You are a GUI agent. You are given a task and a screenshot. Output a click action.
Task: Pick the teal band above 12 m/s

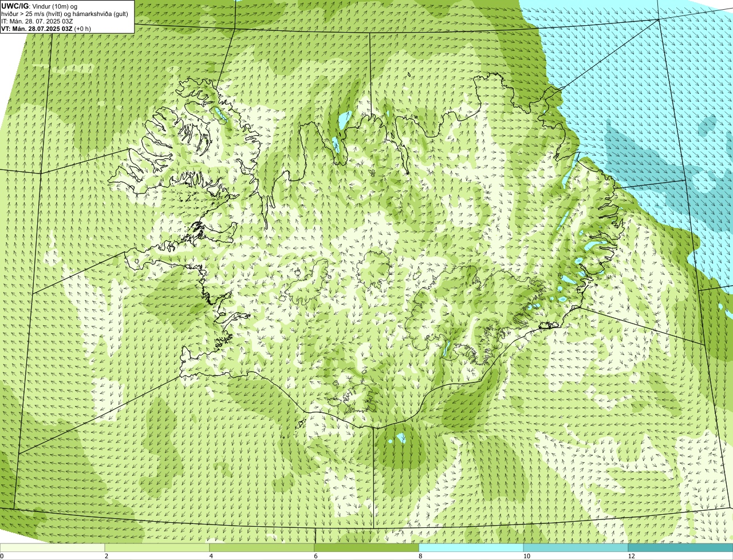pyautogui.click(x=681, y=547)
